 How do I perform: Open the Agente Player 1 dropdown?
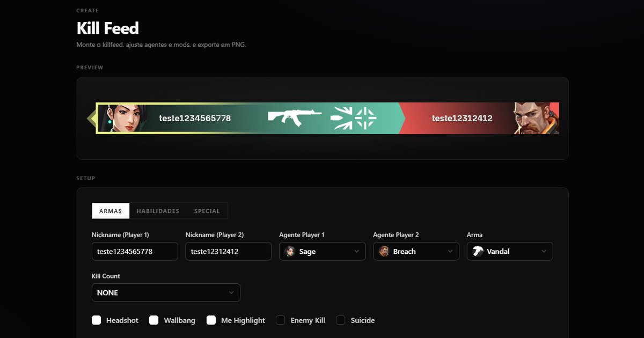point(323,251)
